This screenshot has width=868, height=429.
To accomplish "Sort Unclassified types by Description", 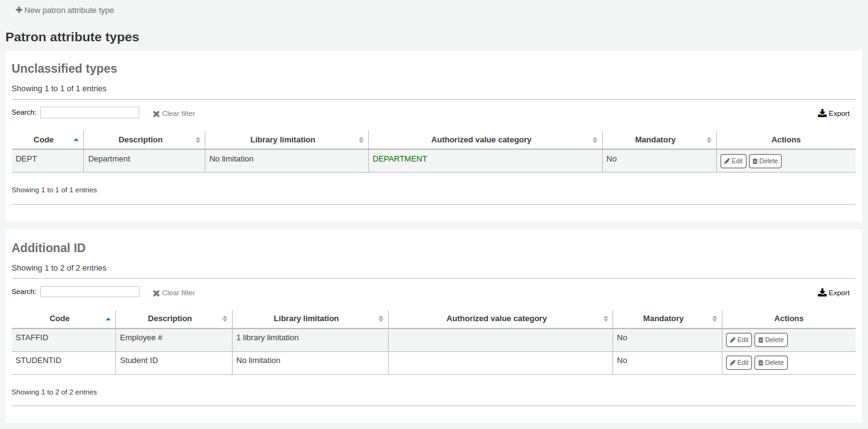I will pos(141,139).
